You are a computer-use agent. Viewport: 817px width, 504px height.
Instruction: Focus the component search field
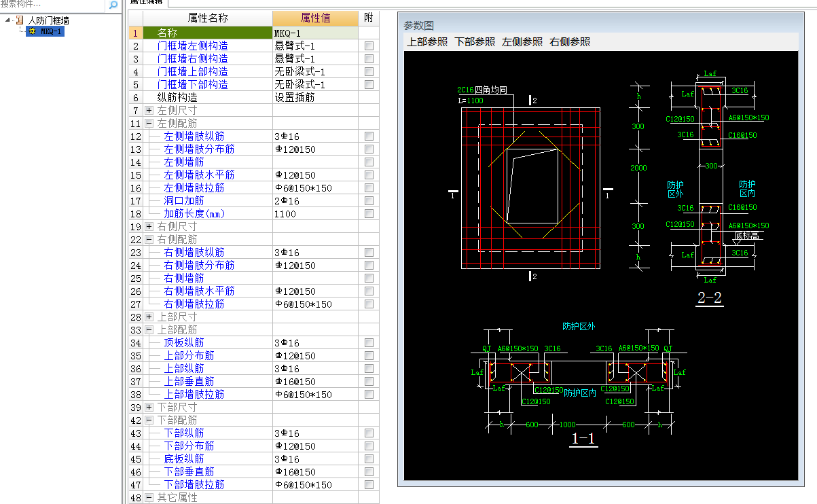tap(52, 5)
